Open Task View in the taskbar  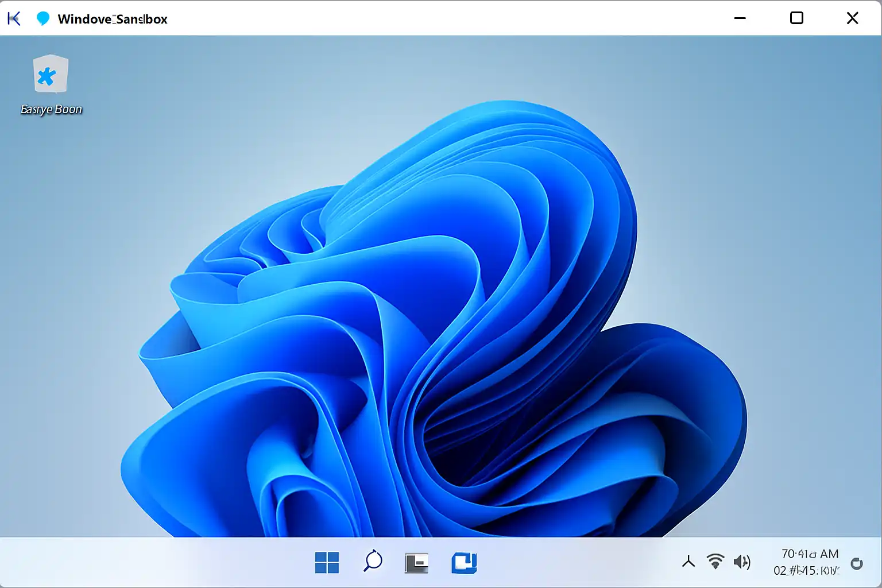click(x=416, y=563)
